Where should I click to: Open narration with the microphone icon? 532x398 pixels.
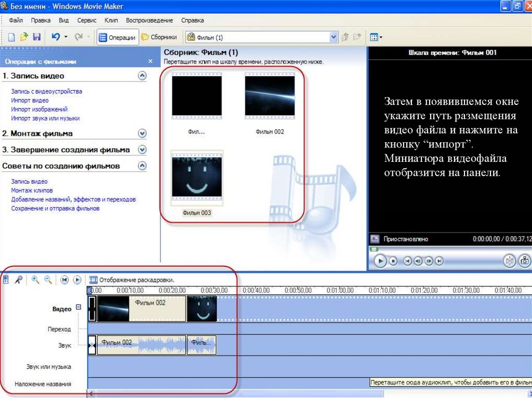[18, 280]
